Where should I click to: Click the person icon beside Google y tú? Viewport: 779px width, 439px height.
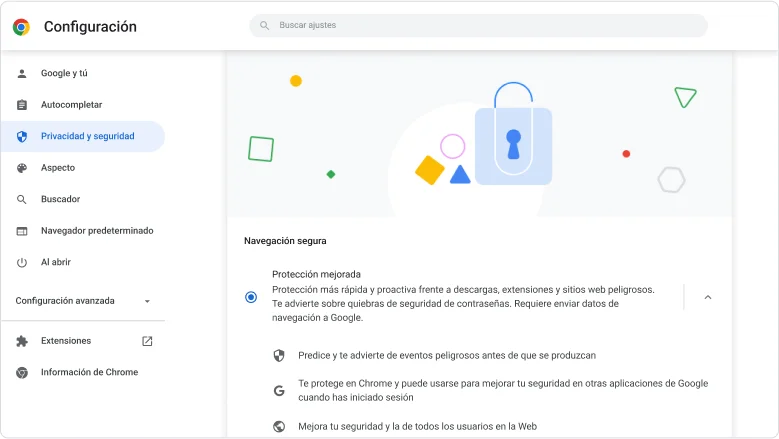(x=22, y=73)
